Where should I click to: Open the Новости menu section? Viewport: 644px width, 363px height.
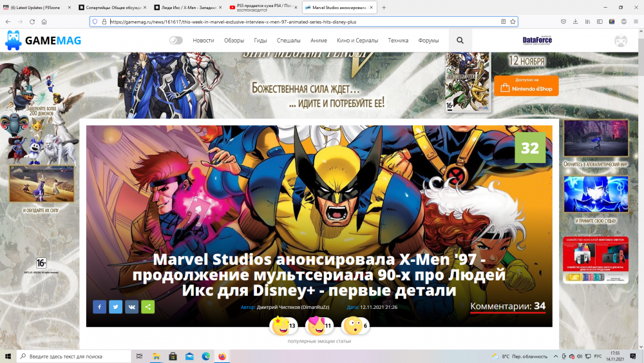pos(204,40)
